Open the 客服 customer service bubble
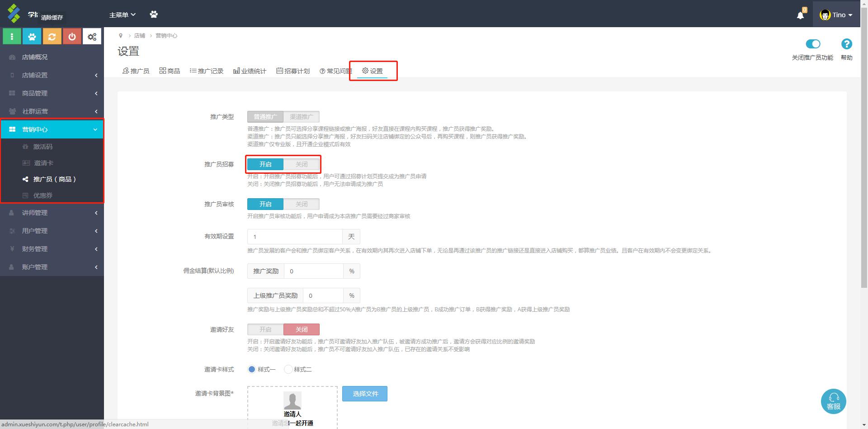This screenshot has height=429, width=868. (833, 401)
